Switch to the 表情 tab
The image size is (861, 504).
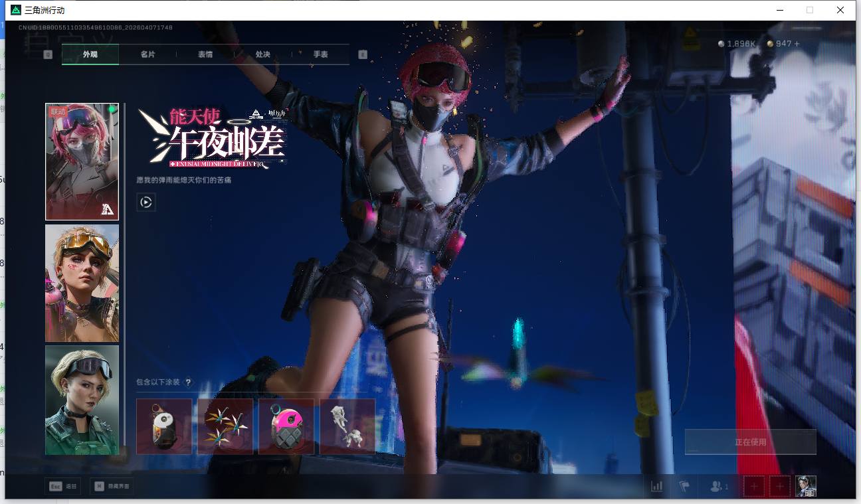(205, 54)
